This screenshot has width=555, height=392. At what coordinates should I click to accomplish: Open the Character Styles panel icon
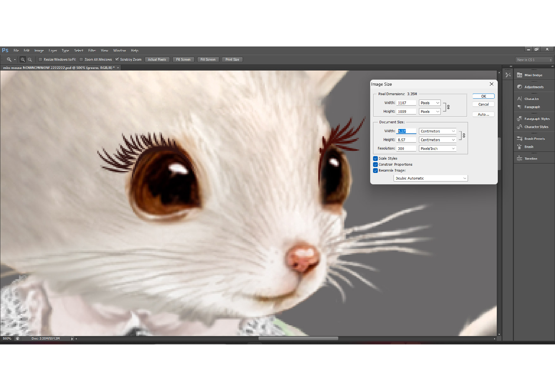pyautogui.click(x=520, y=127)
